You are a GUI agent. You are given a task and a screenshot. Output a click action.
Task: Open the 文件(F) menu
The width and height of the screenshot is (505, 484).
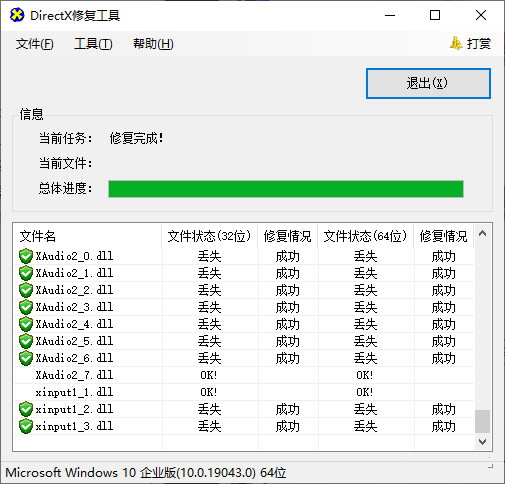34,44
